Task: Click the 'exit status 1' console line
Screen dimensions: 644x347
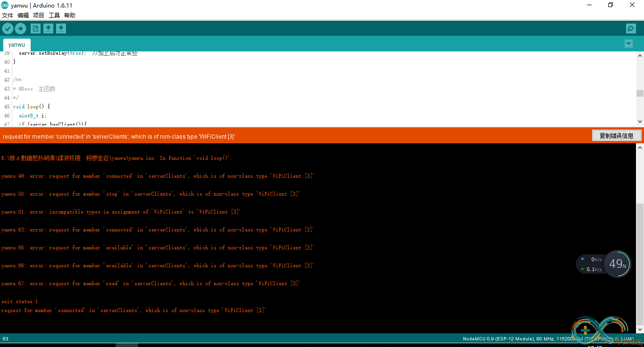Action: [19, 302]
